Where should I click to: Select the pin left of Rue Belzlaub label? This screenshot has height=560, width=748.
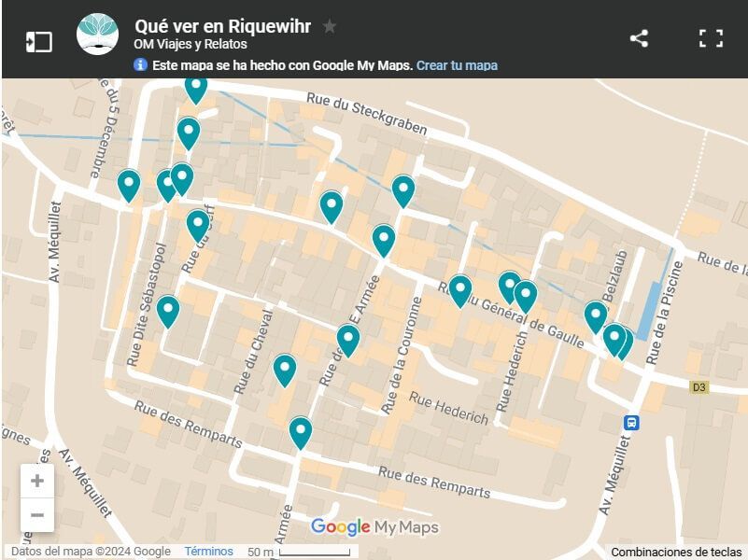pos(596,317)
